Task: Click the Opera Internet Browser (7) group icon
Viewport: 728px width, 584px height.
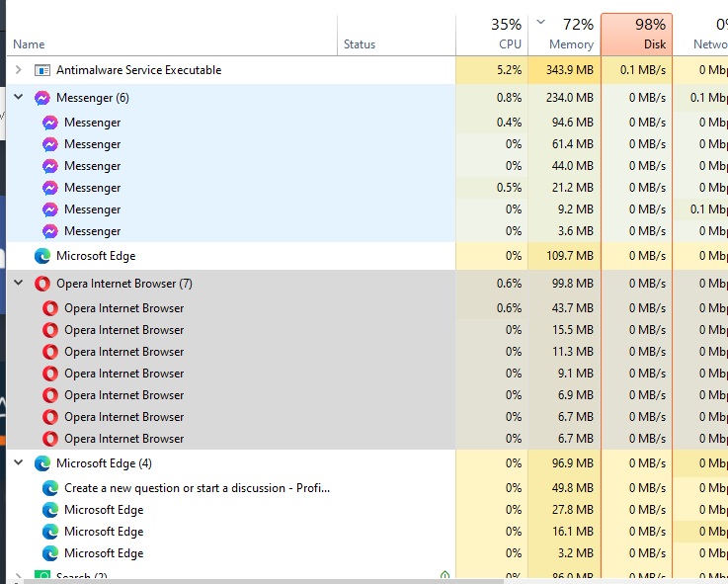Action: coord(42,284)
